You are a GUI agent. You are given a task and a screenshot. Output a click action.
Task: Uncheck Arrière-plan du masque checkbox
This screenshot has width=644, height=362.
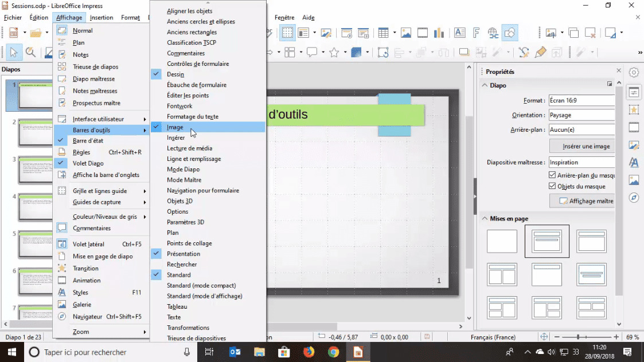552,175
